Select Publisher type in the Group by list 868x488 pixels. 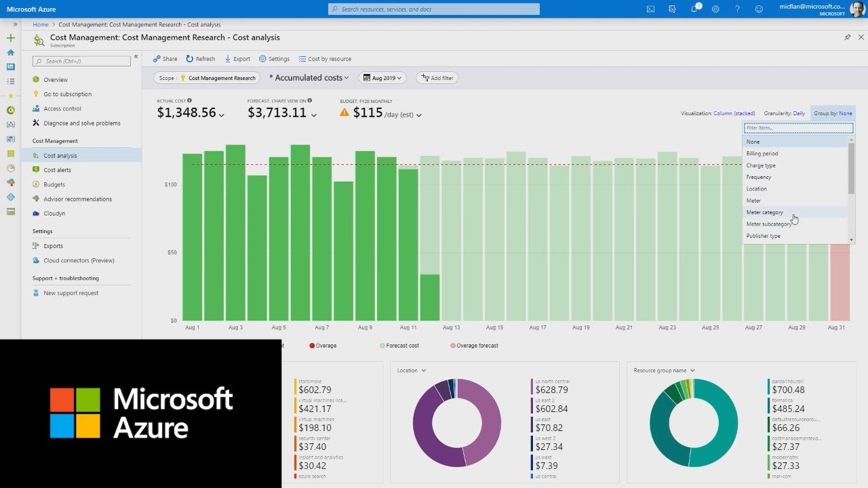[795, 236]
